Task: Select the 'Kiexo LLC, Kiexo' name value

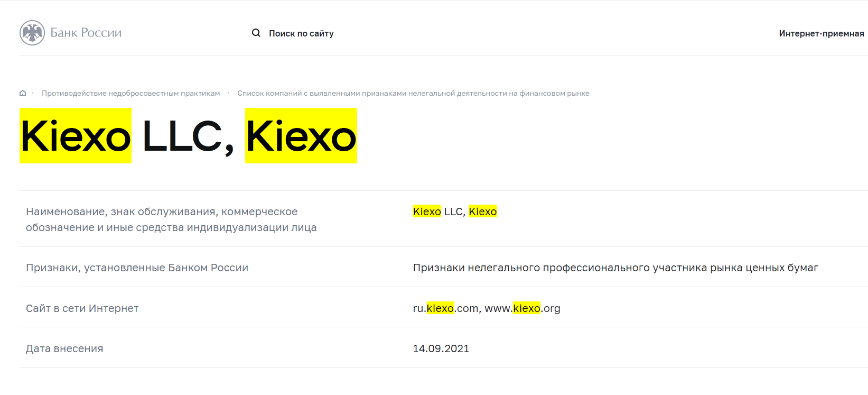Action: (x=455, y=212)
